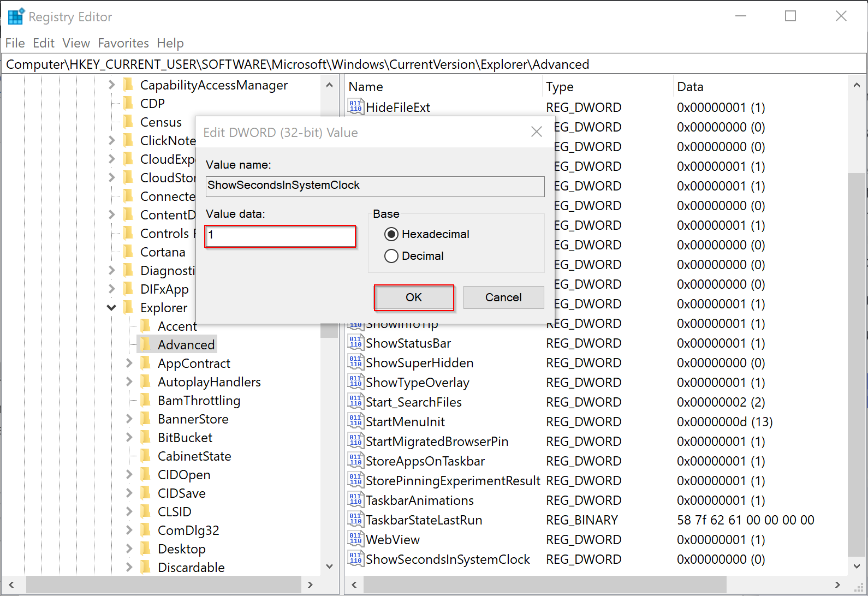Click the CDP folder icon
Screen dimensions: 868x596
pyautogui.click(x=128, y=103)
